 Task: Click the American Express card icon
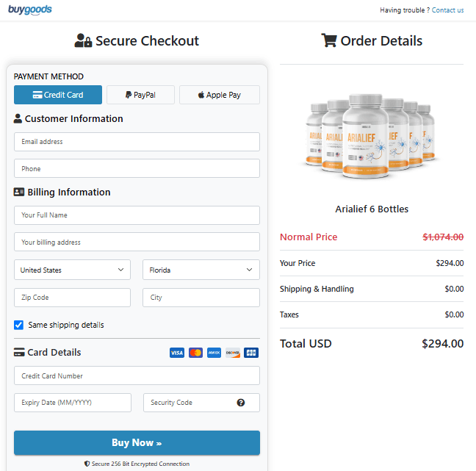[214, 353]
